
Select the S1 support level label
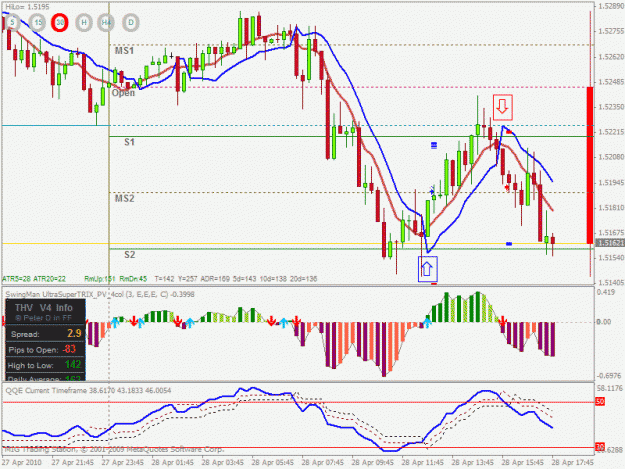130,142
